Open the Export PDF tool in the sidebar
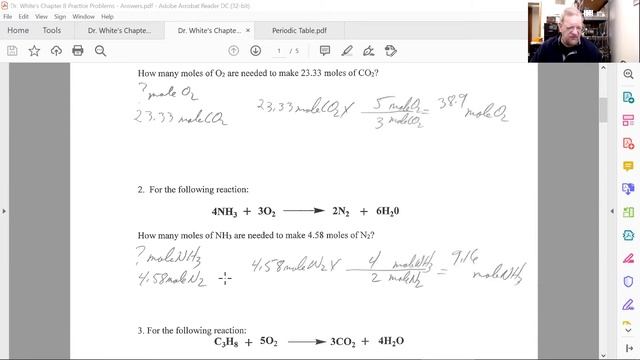The width and height of the screenshot is (640, 360). (628, 97)
